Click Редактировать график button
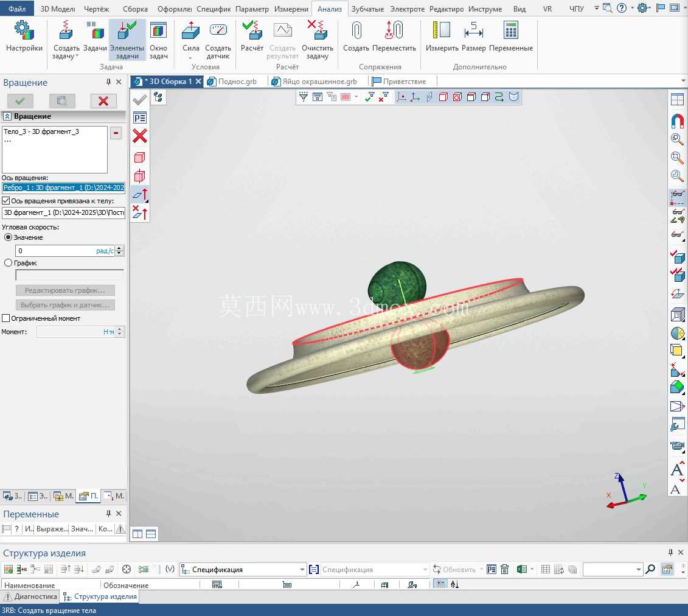Viewport: 688px width, 616px height. click(x=65, y=290)
